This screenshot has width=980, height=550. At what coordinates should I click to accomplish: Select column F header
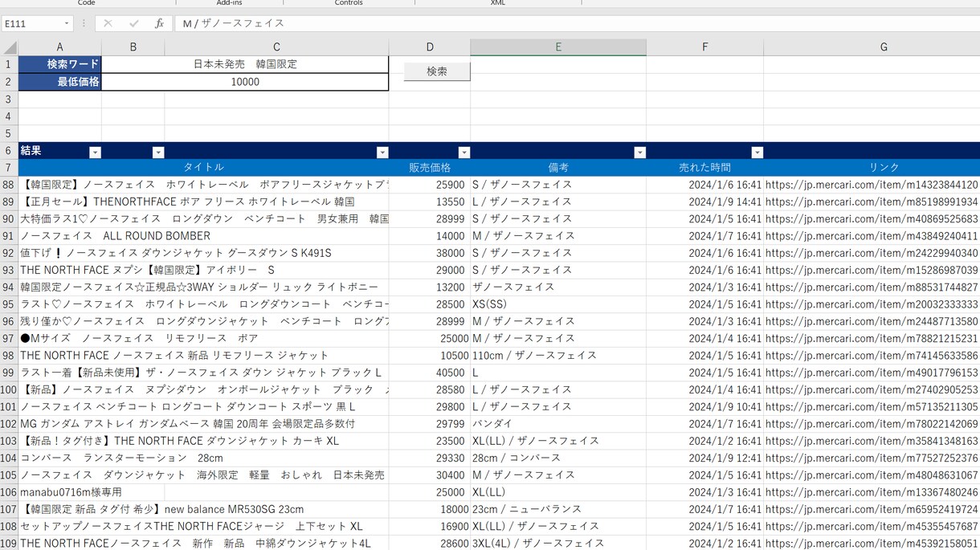point(704,47)
